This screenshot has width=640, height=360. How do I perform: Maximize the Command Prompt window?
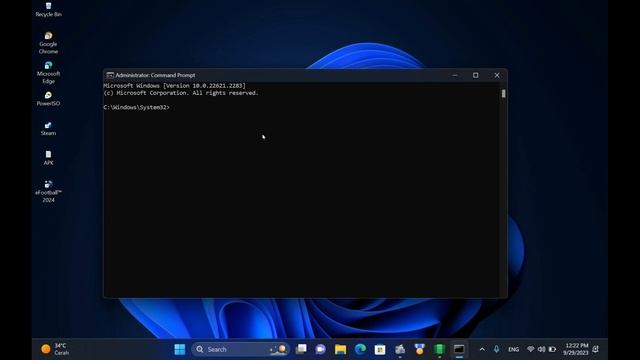[x=476, y=75]
